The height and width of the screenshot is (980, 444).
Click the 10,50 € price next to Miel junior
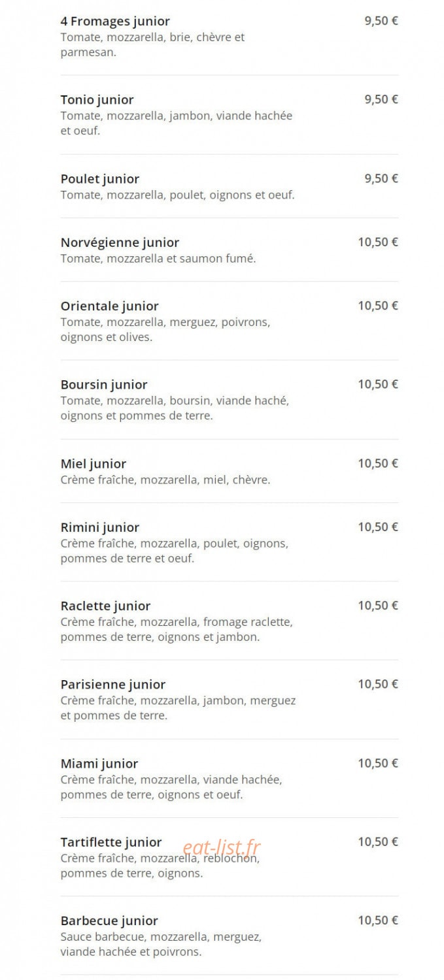pyautogui.click(x=378, y=463)
